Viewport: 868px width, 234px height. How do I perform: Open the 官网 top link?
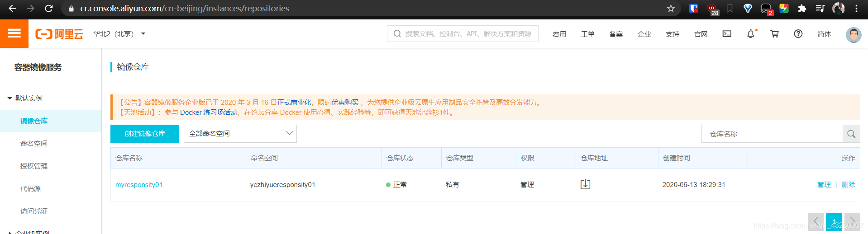701,34
